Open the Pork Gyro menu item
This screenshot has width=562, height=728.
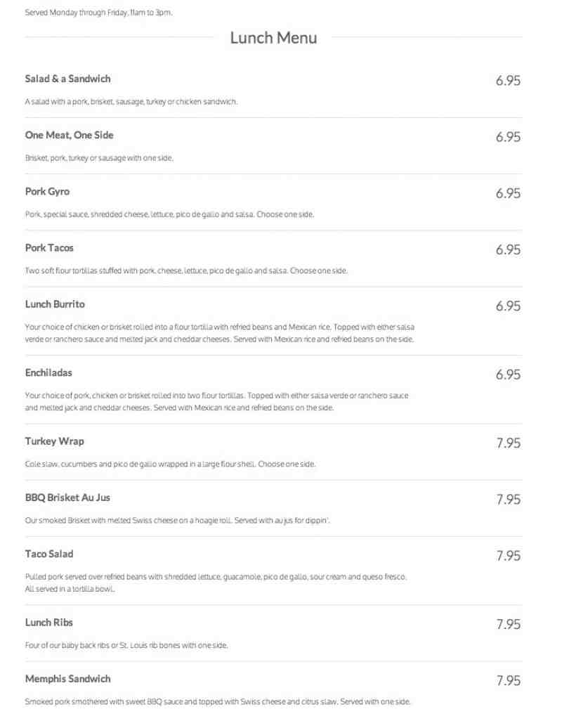click(47, 192)
